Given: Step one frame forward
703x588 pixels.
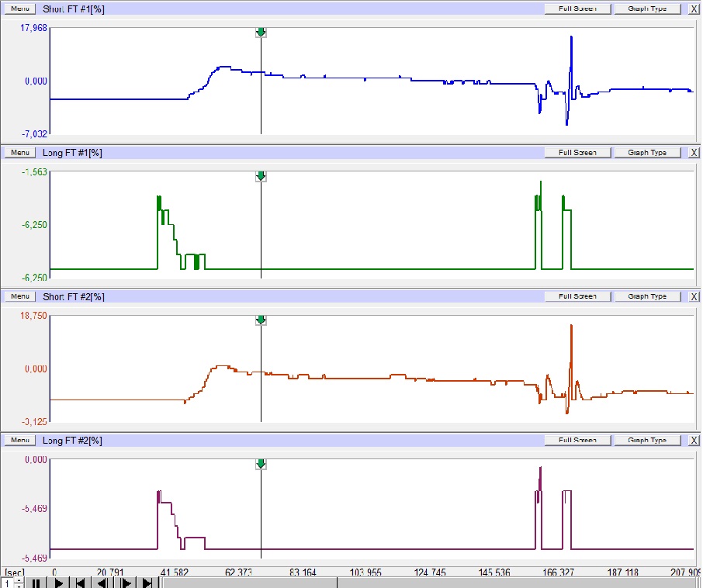Looking at the screenshot, I should pos(125,583).
